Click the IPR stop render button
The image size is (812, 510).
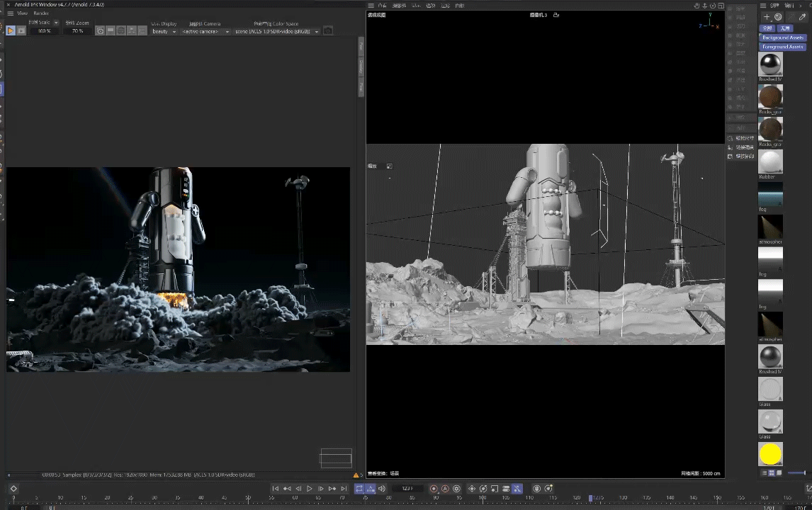click(21, 31)
